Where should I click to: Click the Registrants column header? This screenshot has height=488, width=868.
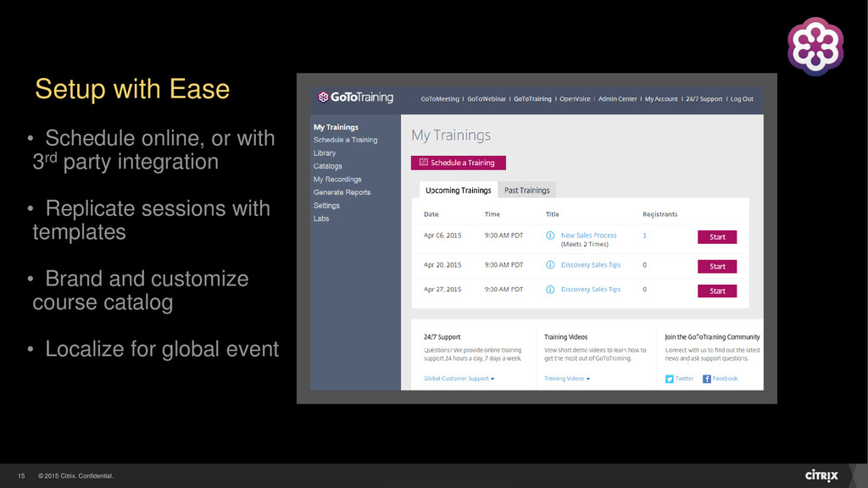659,214
